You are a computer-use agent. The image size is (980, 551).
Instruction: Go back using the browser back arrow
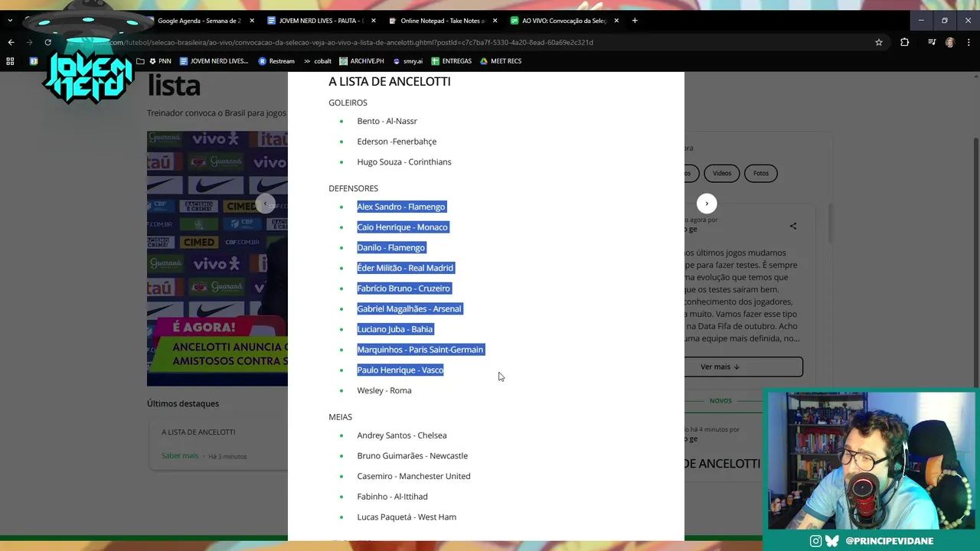click(x=11, y=42)
